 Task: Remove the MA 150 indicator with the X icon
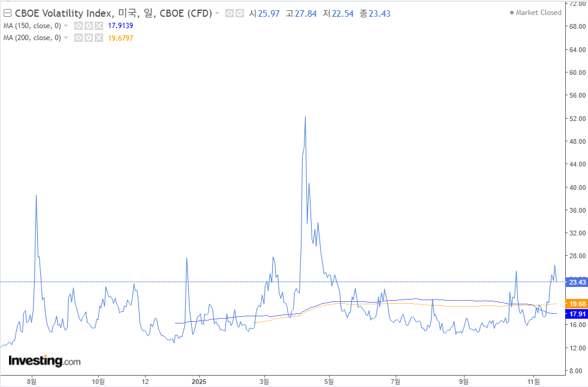(99, 26)
